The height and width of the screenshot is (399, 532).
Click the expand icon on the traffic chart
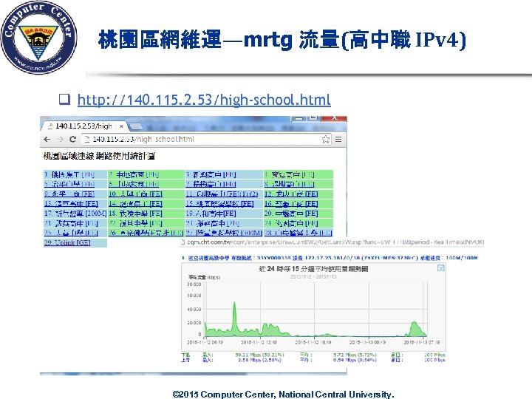[x=440, y=268]
